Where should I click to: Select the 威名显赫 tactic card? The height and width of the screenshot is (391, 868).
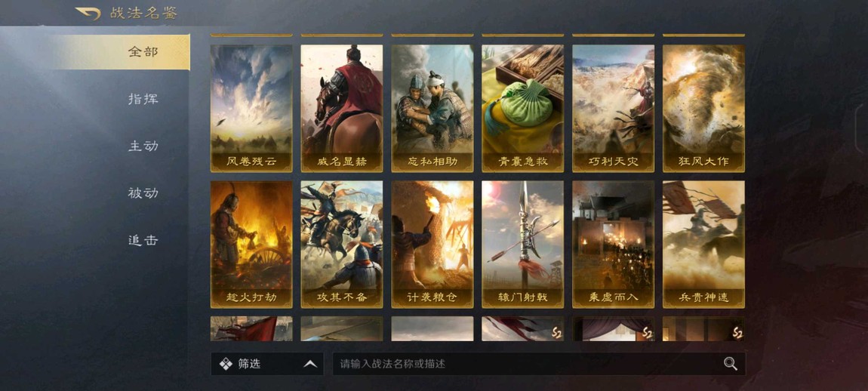(x=342, y=109)
